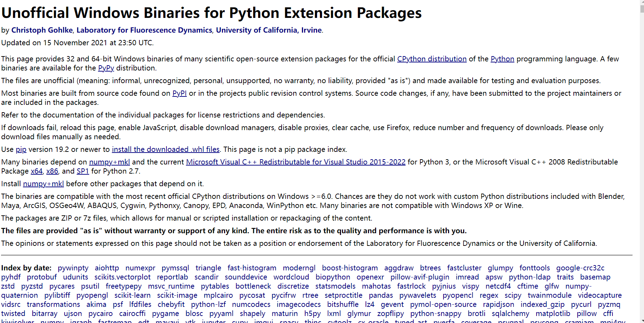Screen dimensions: 644x323
Task: Select the SP1 link for Python 2.7
Action: click(x=83, y=171)
